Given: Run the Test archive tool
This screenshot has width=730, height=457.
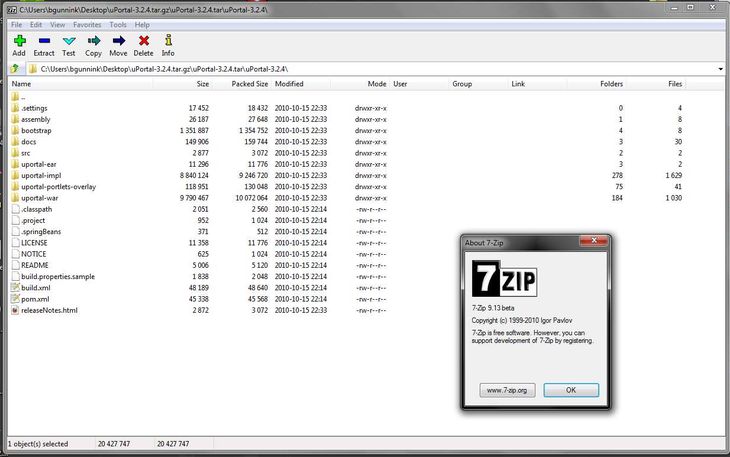Looking at the screenshot, I should pos(69,41).
